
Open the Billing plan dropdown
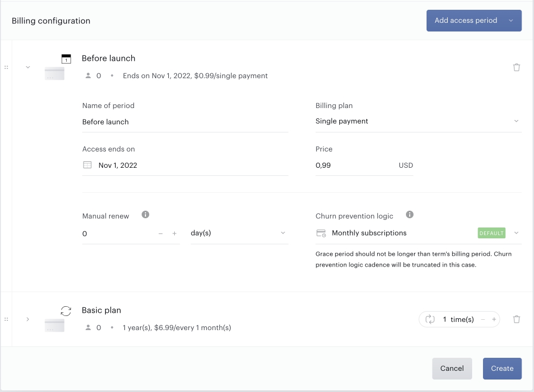point(418,122)
